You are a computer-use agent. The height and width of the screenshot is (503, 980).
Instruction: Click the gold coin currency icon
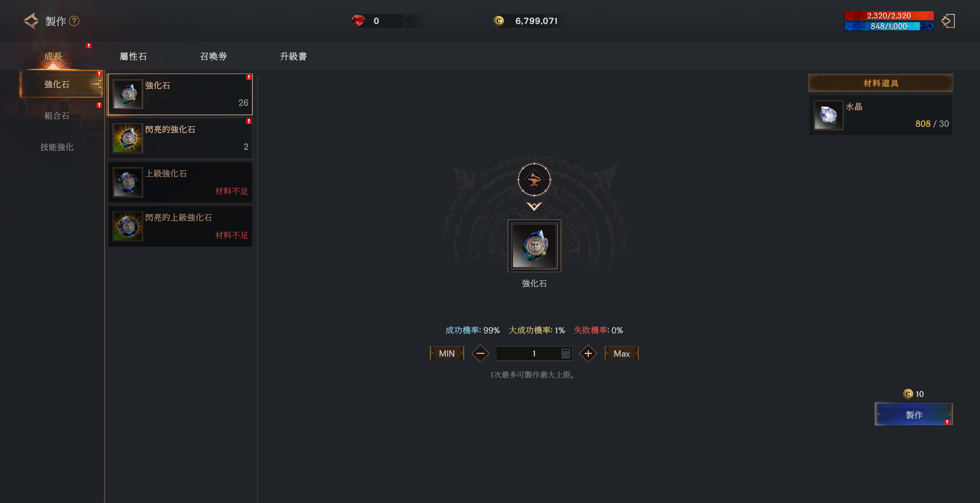click(x=499, y=21)
